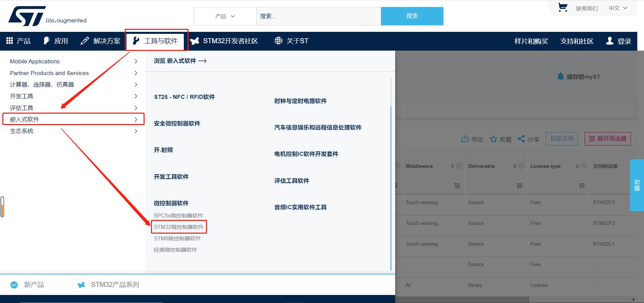Click the ST life.augmented logo
Image resolution: width=644 pixels, height=303 pixels.
click(x=47, y=16)
